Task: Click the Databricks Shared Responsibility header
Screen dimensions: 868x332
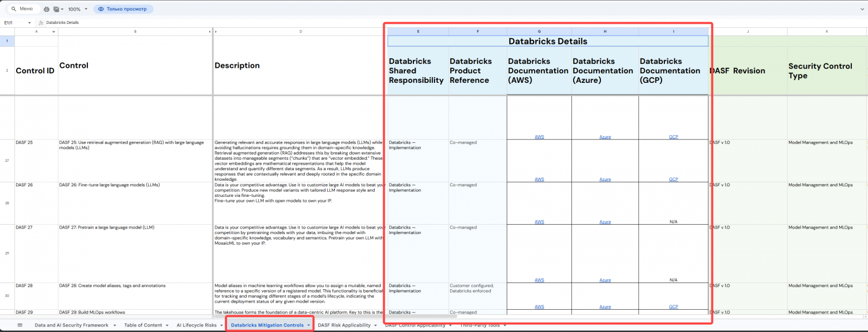Action: [418, 71]
